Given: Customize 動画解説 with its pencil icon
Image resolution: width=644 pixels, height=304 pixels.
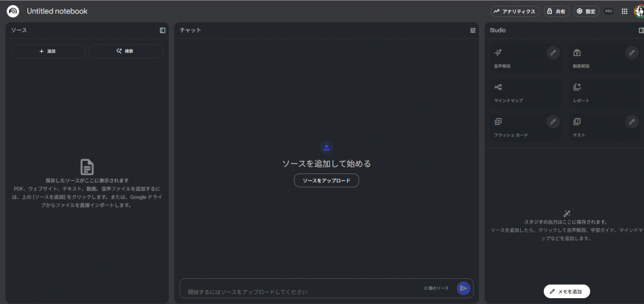Looking at the screenshot, I should (631, 52).
